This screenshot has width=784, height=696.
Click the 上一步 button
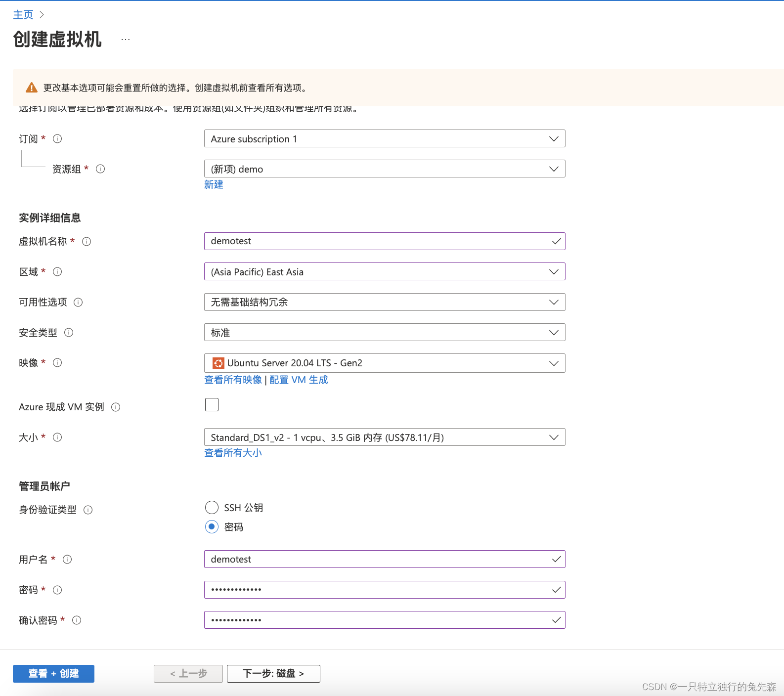pos(188,674)
